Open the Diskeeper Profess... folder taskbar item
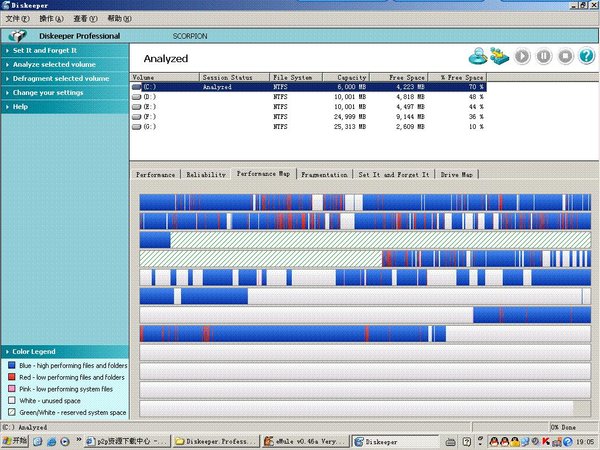The height and width of the screenshot is (450, 600). [216, 441]
